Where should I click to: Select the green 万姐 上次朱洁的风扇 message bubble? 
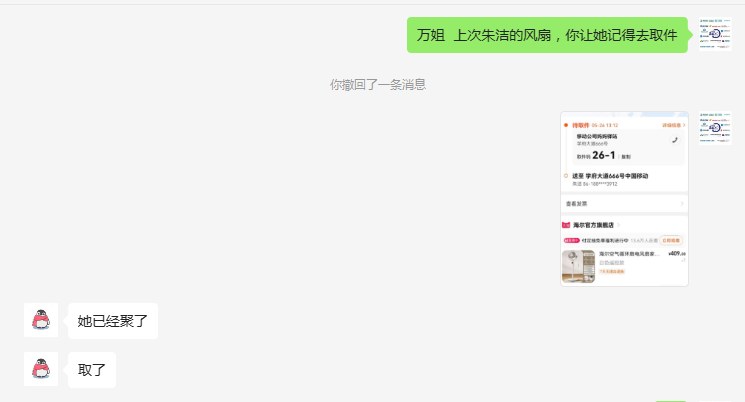pos(547,35)
